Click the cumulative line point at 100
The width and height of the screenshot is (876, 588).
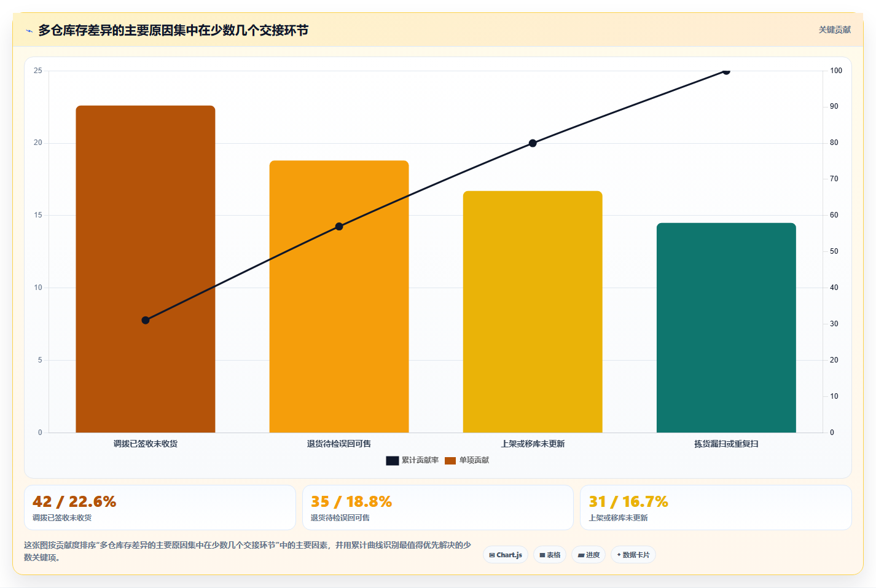[726, 71]
